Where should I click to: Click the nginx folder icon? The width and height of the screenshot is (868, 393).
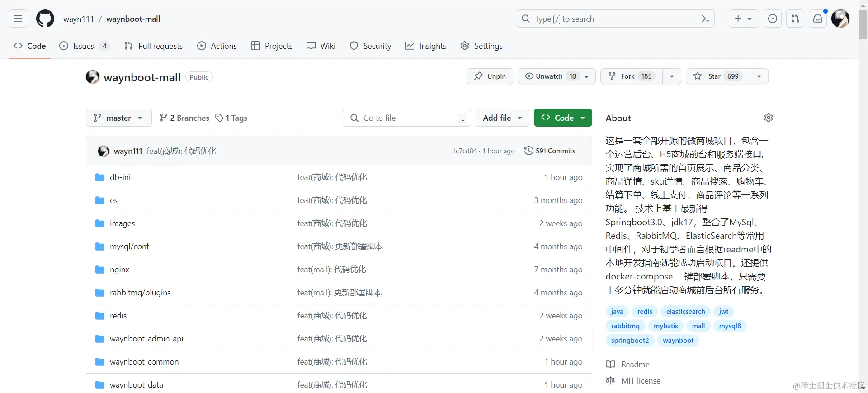click(x=100, y=270)
